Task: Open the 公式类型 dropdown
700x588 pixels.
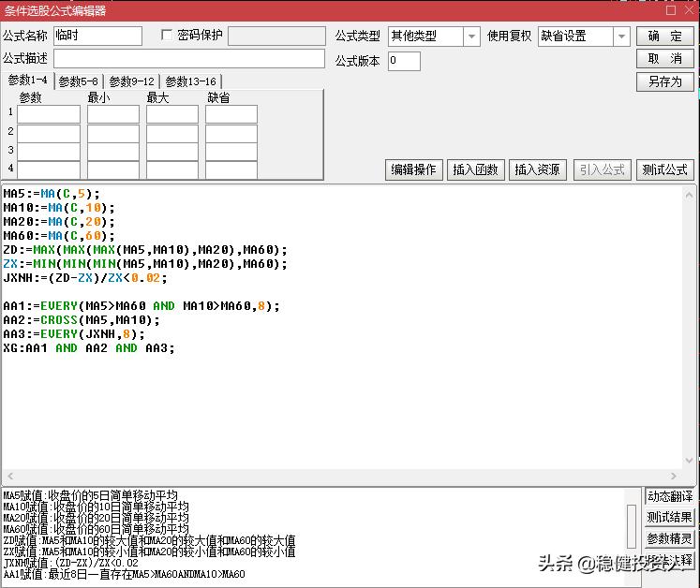Action: (471, 37)
